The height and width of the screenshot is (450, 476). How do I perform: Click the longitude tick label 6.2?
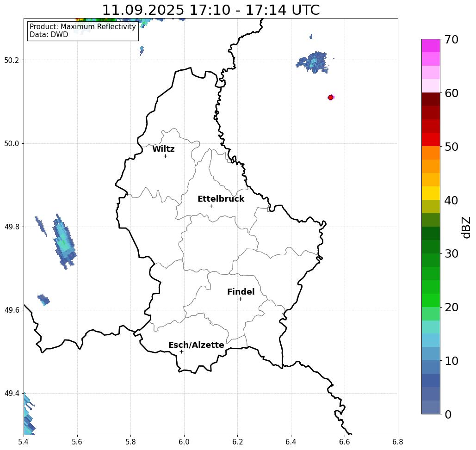pos(237,442)
